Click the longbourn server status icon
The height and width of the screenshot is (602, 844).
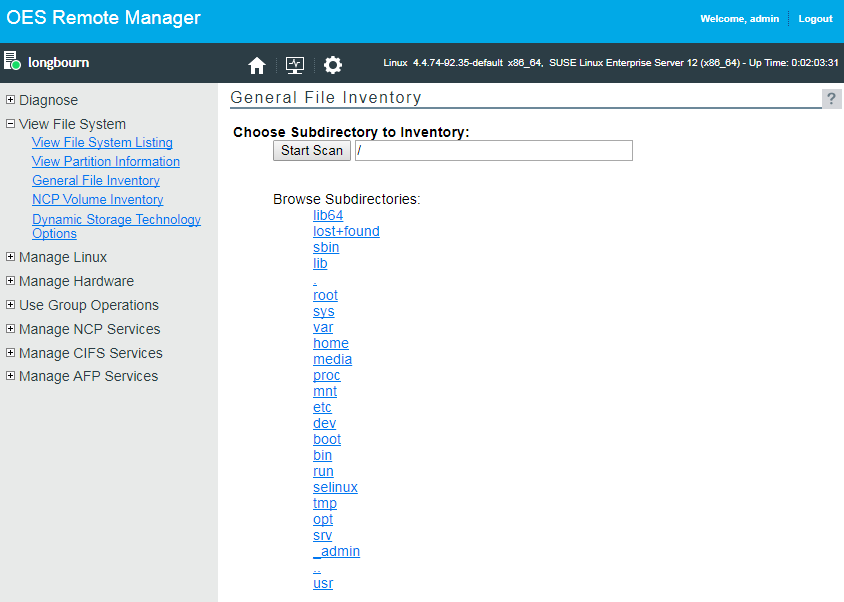[x=13, y=60]
